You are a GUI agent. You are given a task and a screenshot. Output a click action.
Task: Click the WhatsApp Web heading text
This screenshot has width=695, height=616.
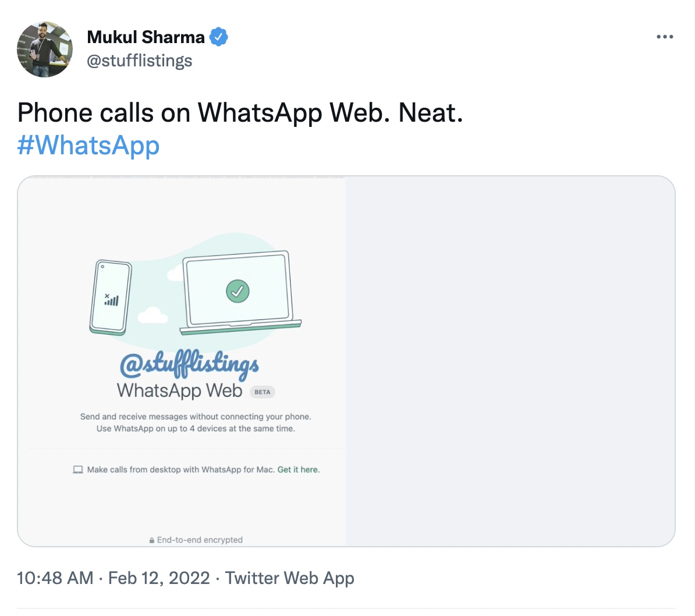179,390
